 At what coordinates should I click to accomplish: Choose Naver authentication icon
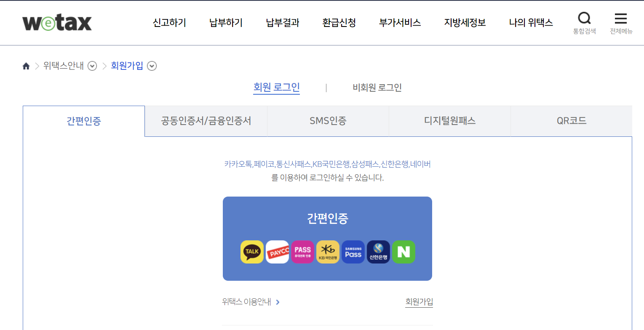(x=404, y=252)
